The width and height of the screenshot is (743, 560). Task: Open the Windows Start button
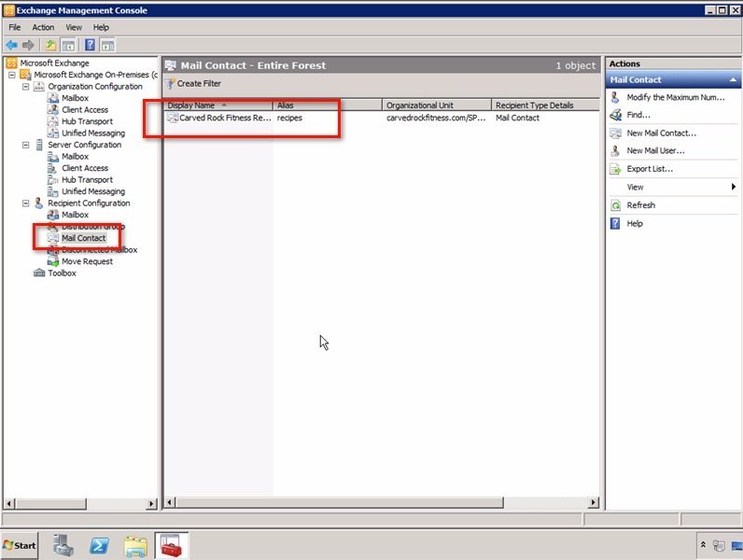click(20, 546)
